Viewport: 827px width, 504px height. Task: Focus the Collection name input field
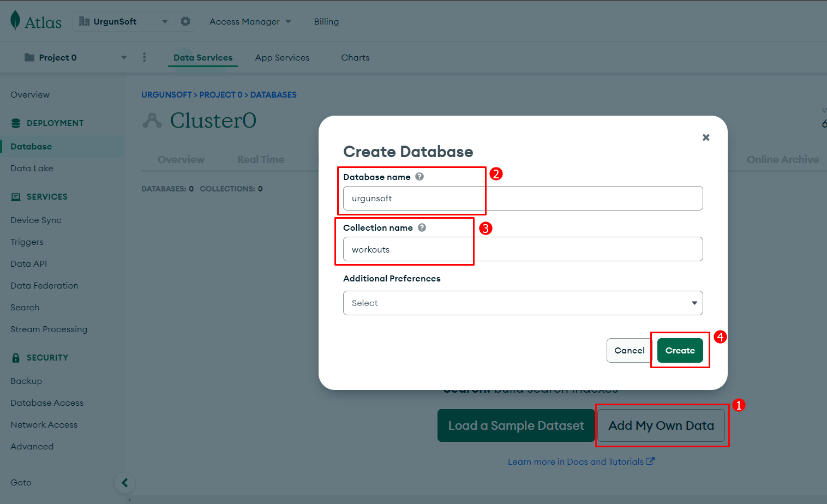tap(523, 249)
